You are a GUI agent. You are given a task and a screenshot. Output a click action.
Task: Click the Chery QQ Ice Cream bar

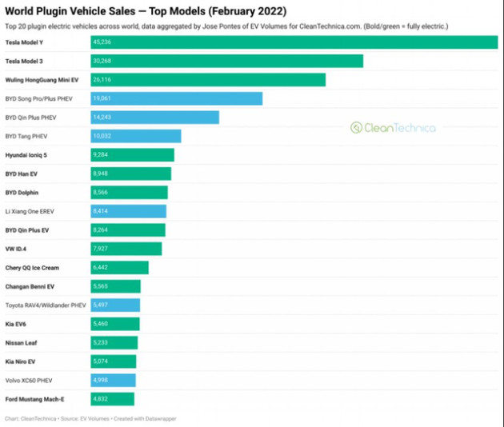(119, 268)
